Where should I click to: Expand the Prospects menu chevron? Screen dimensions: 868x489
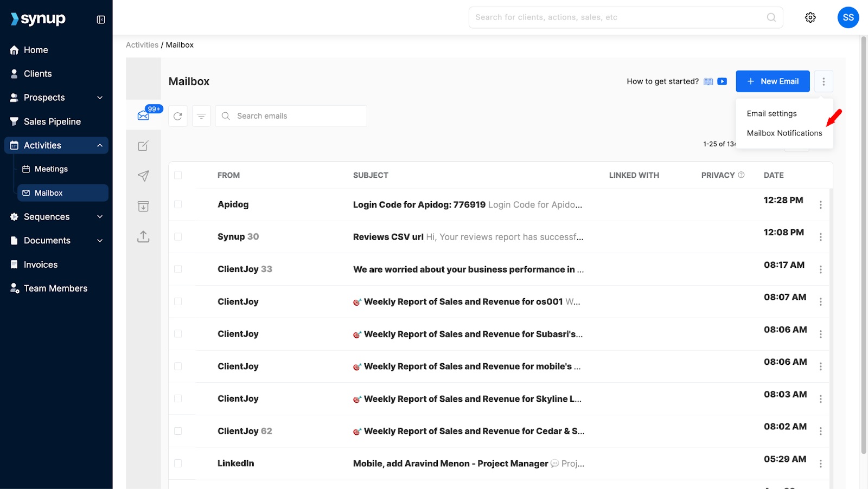[x=100, y=98]
